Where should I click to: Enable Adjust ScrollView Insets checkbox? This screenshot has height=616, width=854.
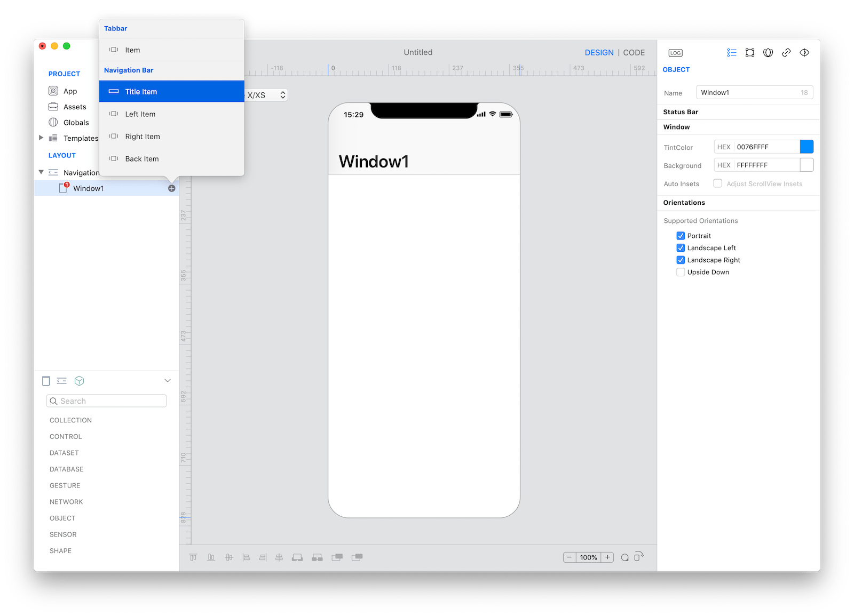718,183
